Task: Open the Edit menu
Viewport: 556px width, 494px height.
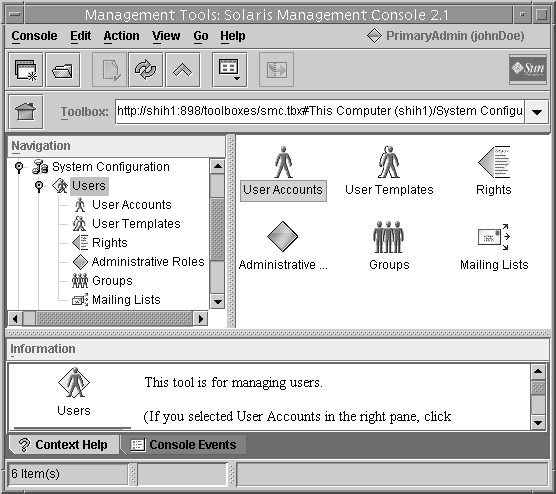Action: tap(80, 36)
